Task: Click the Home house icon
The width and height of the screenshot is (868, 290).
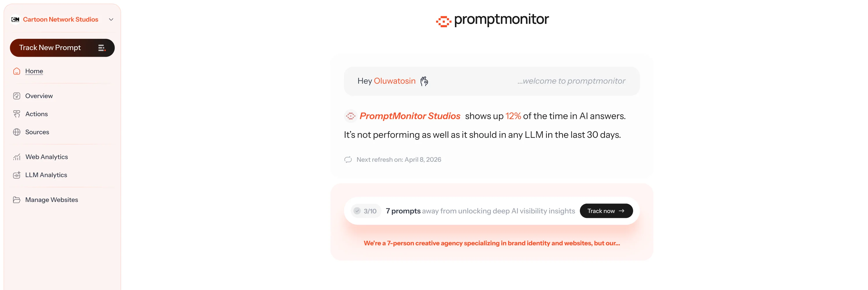Action: [17, 71]
